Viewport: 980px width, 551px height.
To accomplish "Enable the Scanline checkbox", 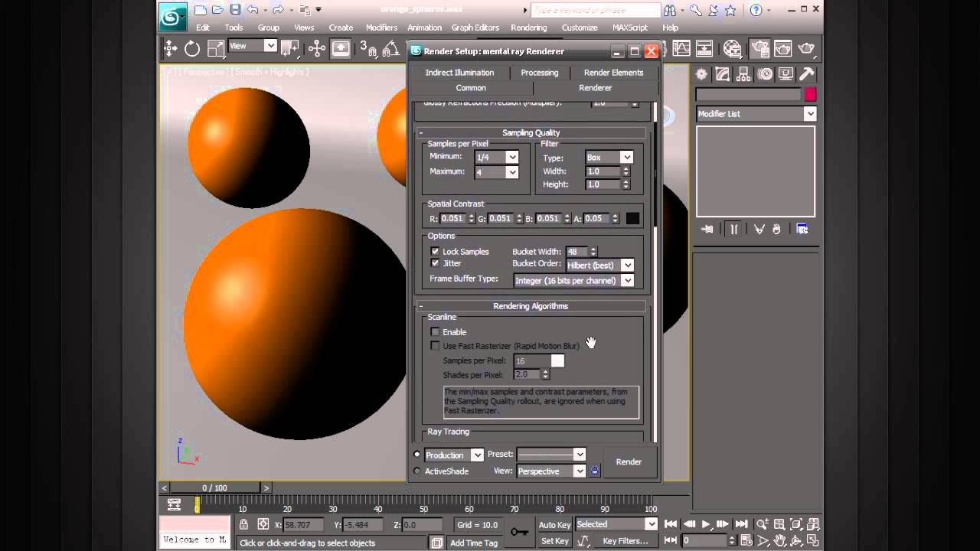I will tap(435, 332).
